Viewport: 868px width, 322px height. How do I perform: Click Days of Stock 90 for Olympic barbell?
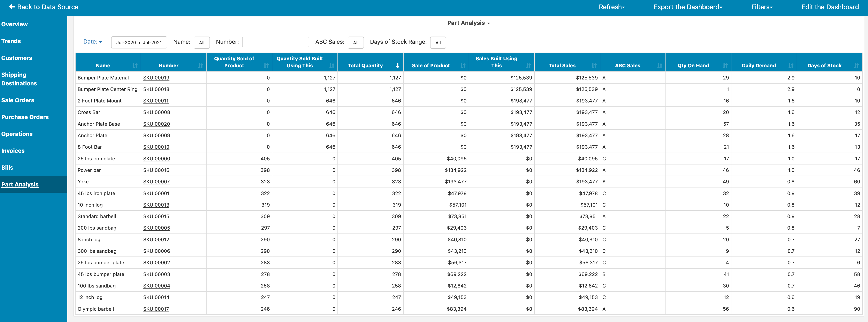pos(829,309)
